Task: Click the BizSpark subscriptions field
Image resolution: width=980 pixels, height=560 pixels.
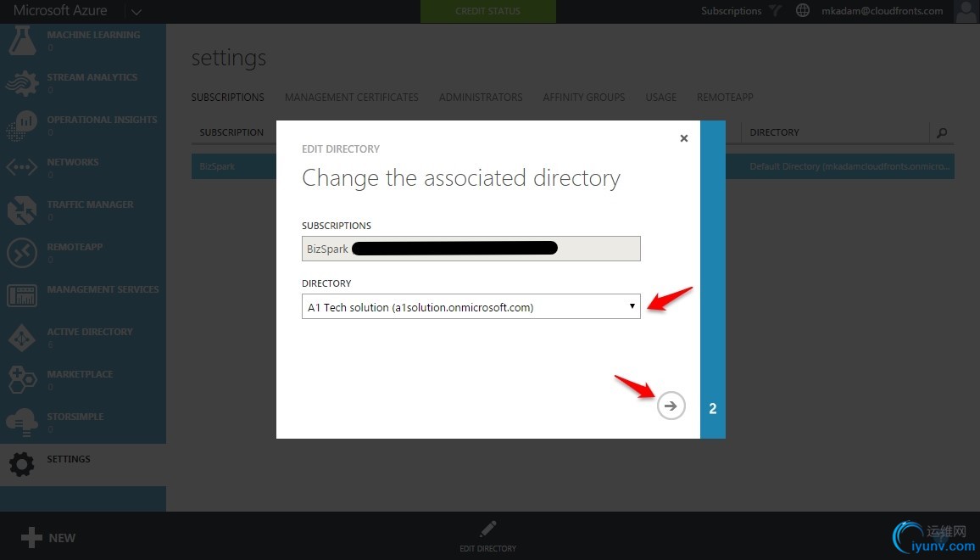Action: click(x=471, y=249)
